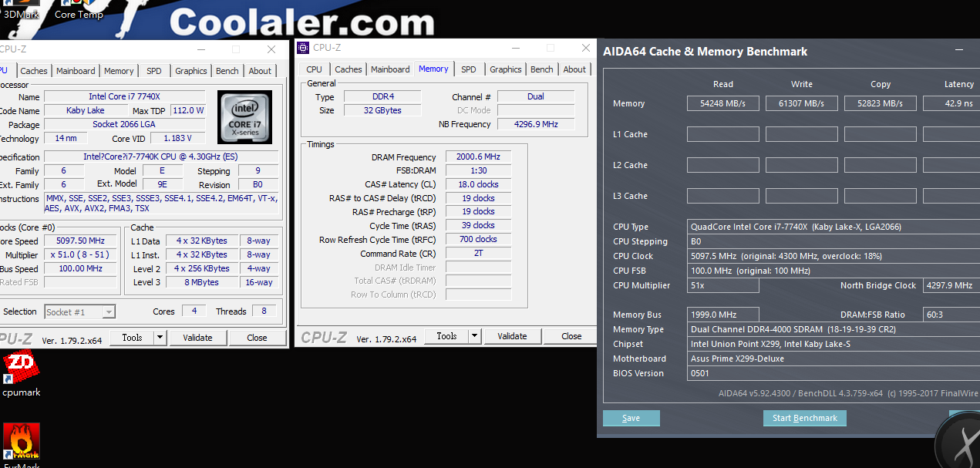Select AIDA64 North Bridge Clock 4297.9 MHz value
980x468 pixels.
951,285
